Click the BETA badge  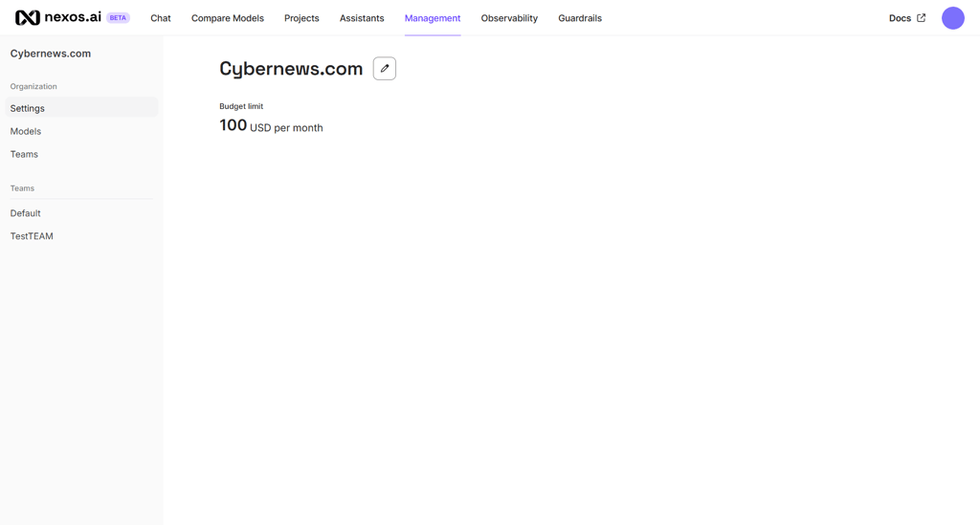click(118, 18)
